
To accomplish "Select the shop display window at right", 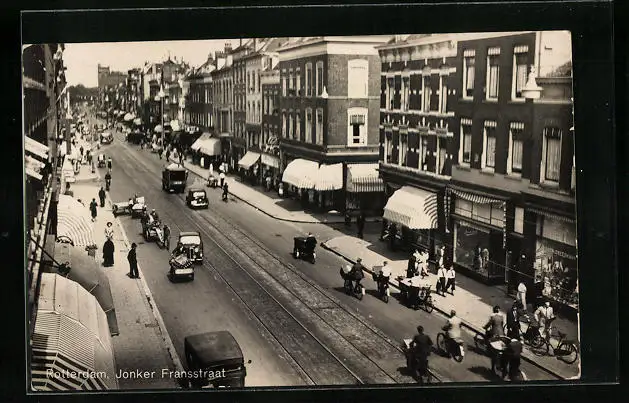I will [x=478, y=246].
